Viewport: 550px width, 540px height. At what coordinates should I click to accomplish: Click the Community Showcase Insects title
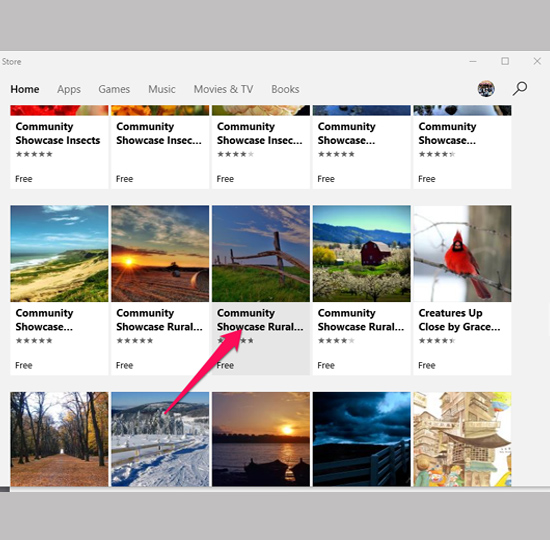(x=58, y=133)
